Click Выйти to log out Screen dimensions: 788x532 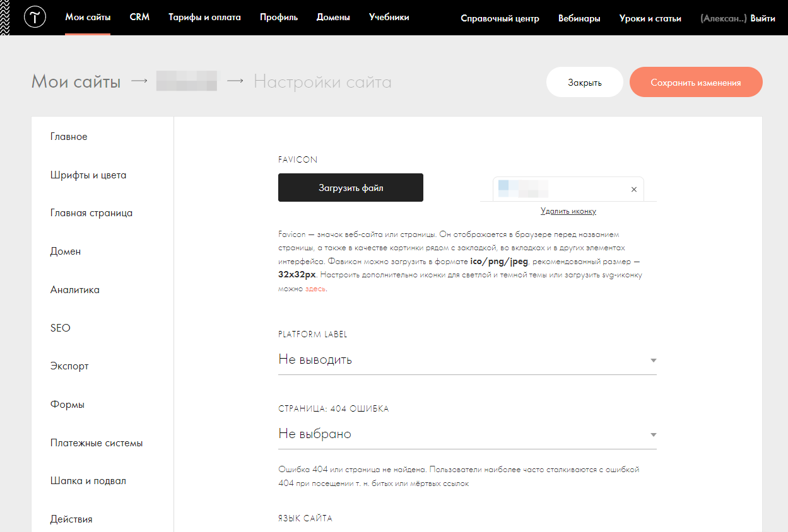point(762,18)
